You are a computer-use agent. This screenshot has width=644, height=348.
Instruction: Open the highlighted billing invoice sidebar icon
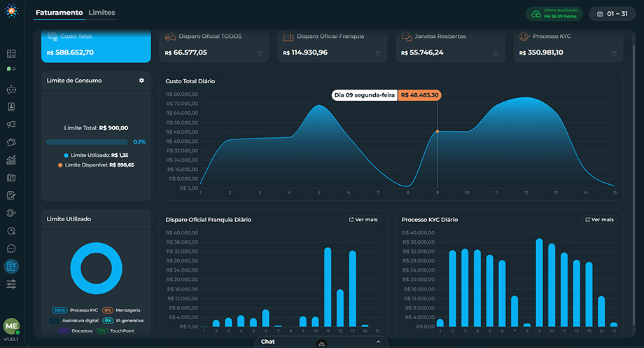pyautogui.click(x=11, y=266)
